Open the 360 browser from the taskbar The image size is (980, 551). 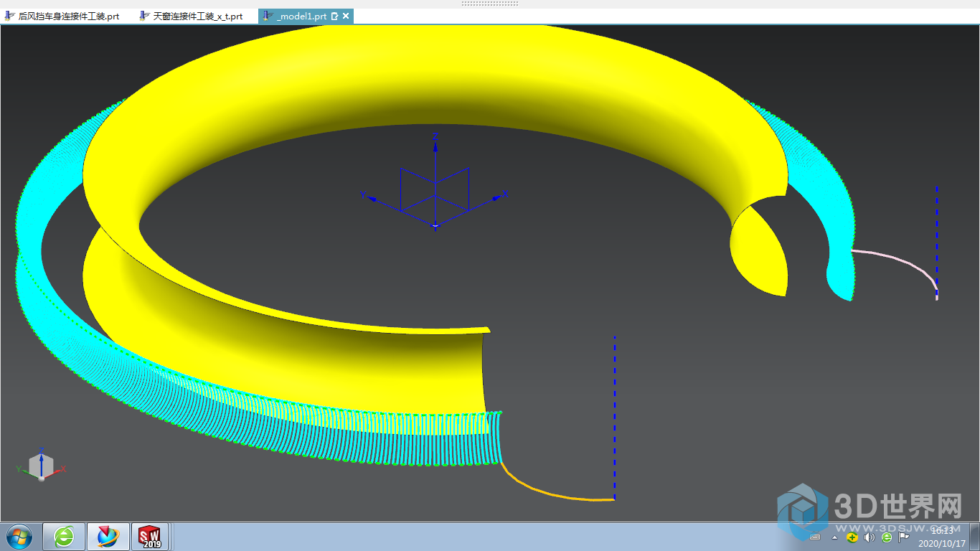coord(65,536)
